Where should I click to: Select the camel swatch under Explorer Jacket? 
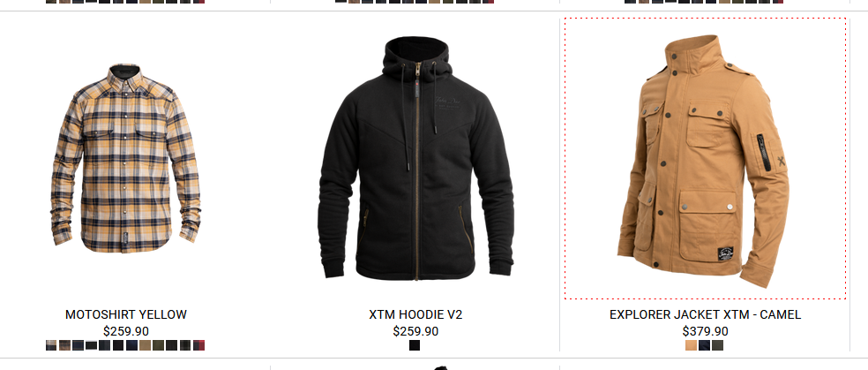coord(692,345)
